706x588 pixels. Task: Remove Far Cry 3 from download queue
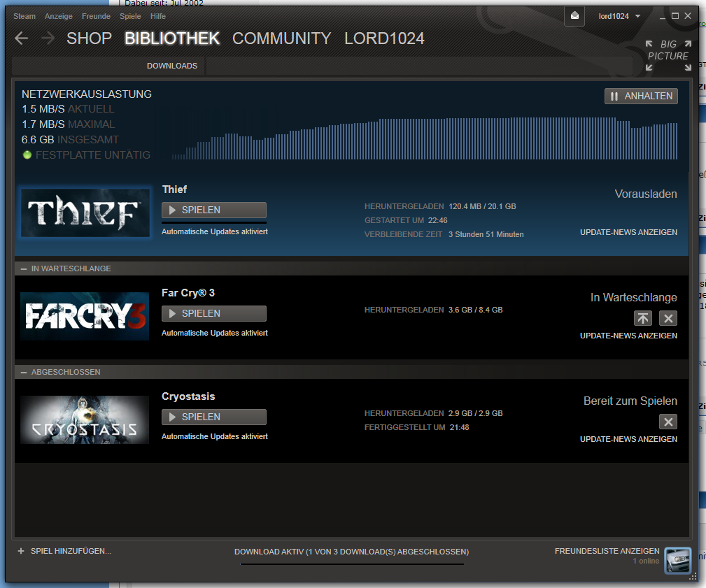[x=668, y=319]
